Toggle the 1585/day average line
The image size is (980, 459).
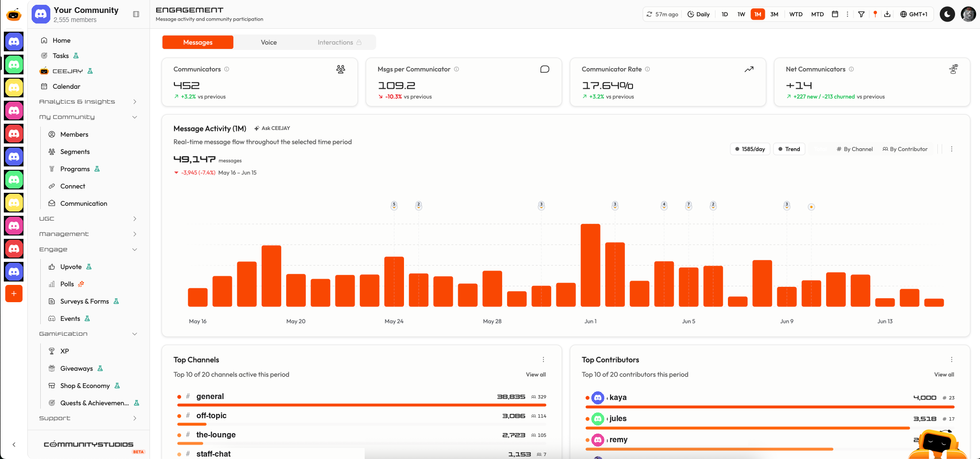(x=750, y=149)
